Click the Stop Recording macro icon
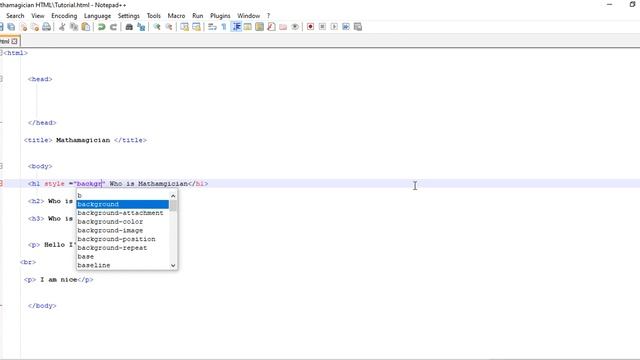The height and width of the screenshot is (360, 640). [322, 27]
